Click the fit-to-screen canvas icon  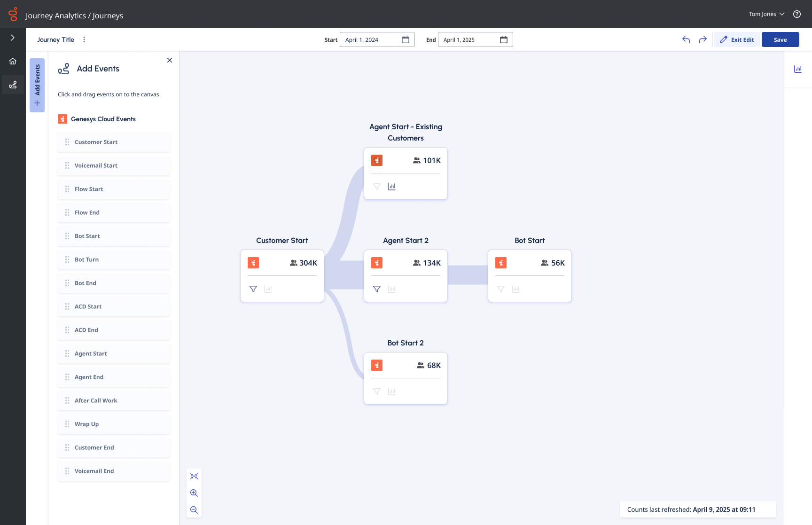194,476
